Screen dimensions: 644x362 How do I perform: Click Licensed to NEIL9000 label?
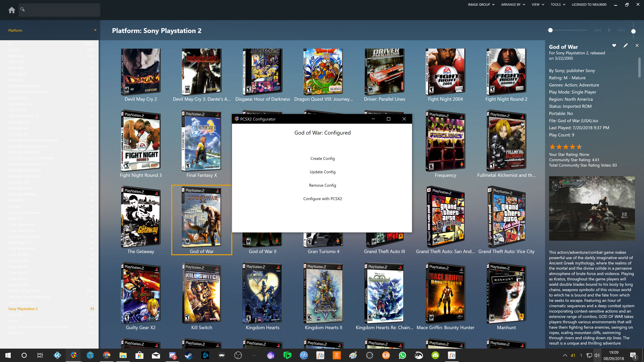[x=589, y=5]
